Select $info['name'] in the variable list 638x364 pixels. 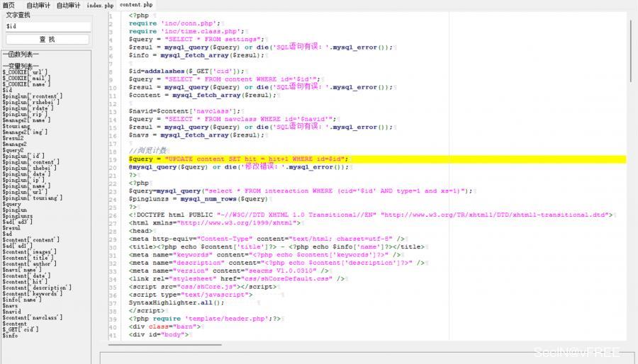tap(22, 300)
